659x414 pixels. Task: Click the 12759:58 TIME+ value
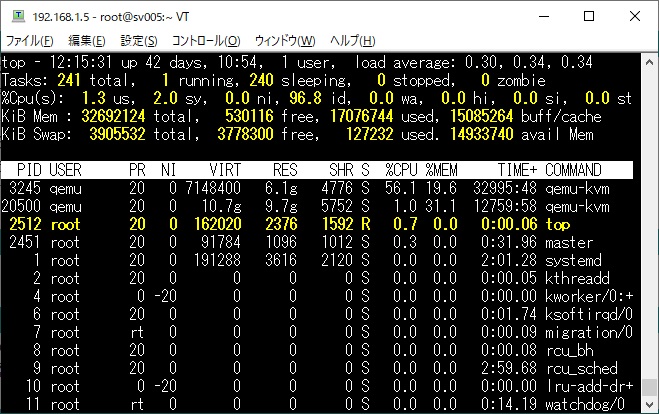coord(505,206)
